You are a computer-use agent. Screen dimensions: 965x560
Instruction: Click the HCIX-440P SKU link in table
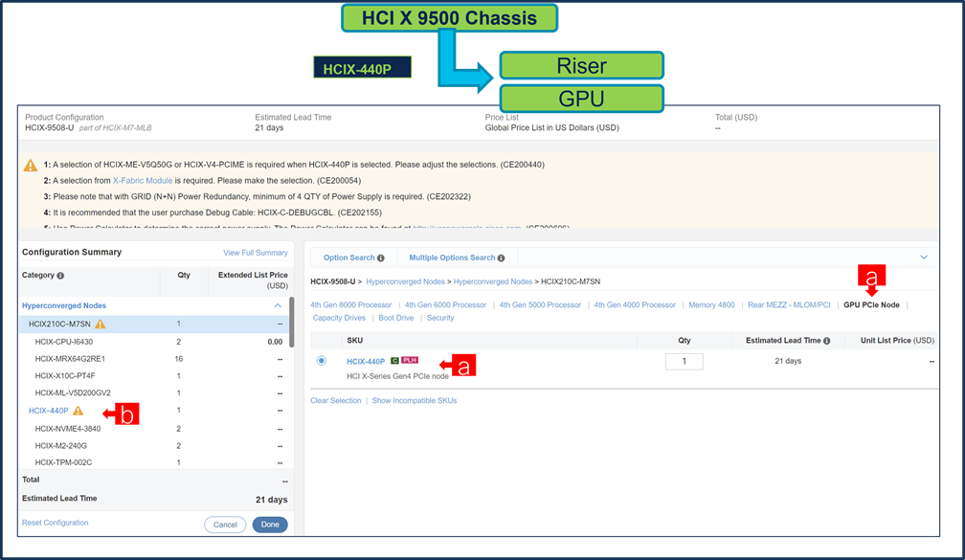(x=366, y=362)
